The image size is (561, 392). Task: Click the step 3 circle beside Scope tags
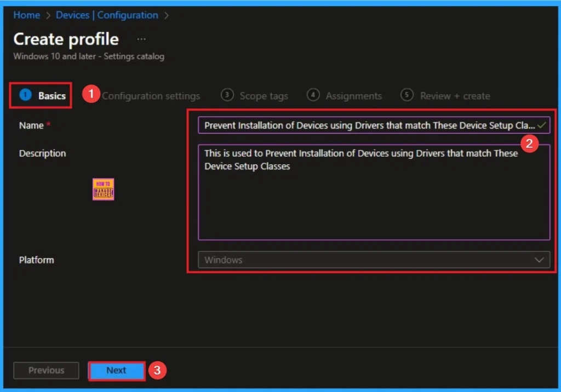point(227,95)
